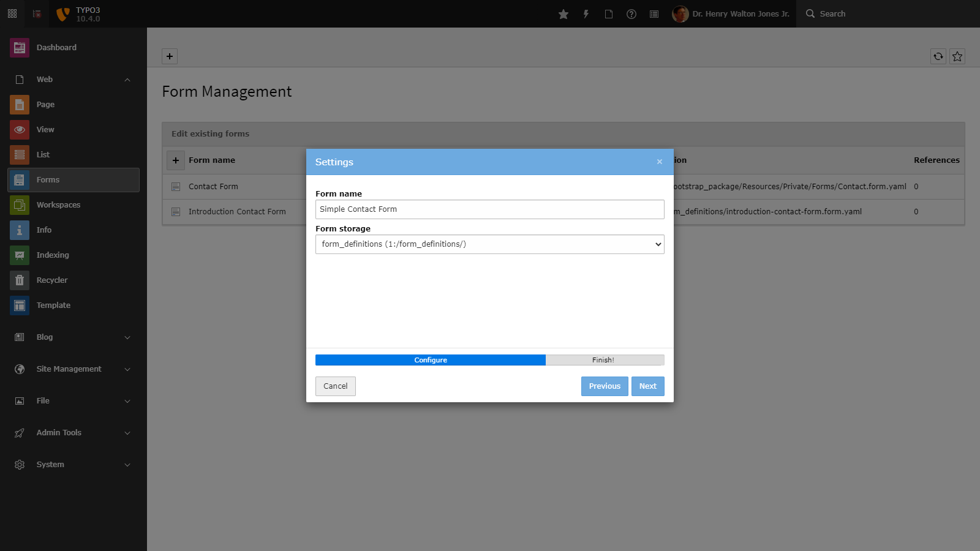Open the Form storage dropdown
The height and width of the screenshot is (551, 980).
[489, 244]
